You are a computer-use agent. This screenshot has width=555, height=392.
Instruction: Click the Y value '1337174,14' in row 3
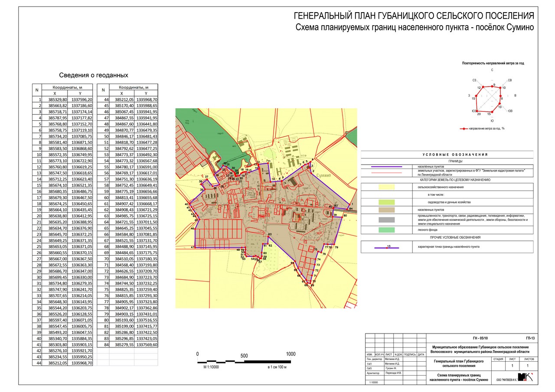(82, 111)
